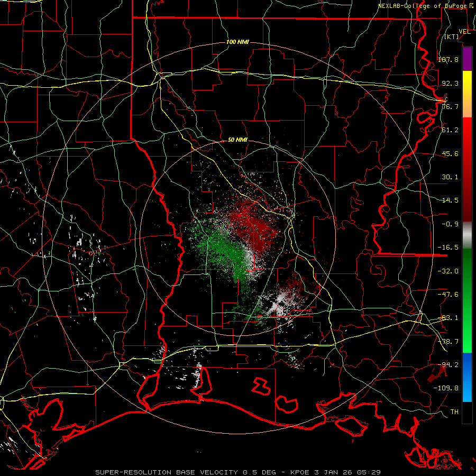The width and height of the screenshot is (476, 476).
Task: Click the -78.7 velocity scale value
Action: pos(448,342)
